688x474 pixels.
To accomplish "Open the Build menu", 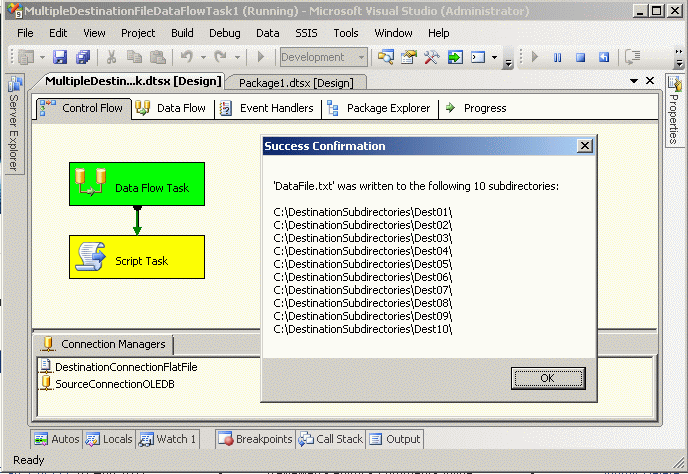I will click(182, 33).
